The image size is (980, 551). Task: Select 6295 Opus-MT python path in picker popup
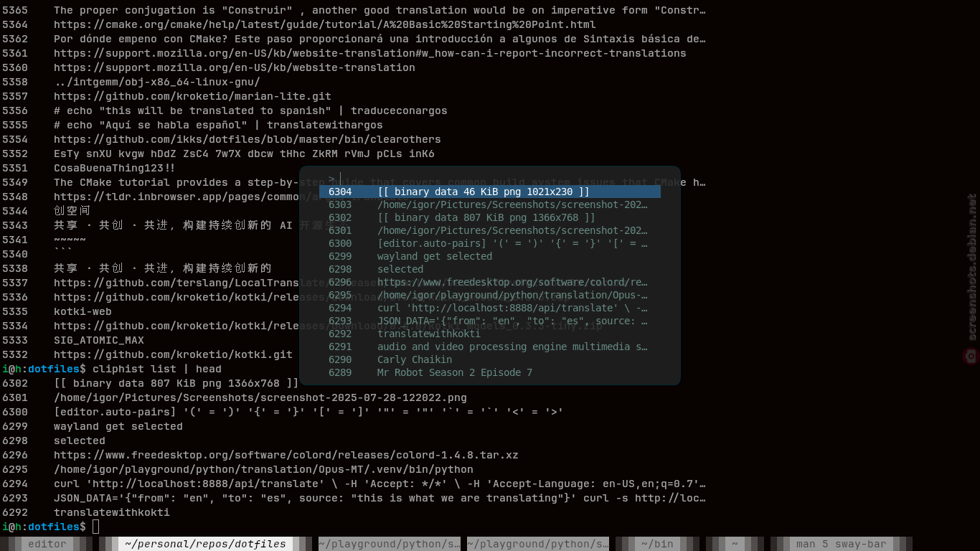tap(489, 295)
